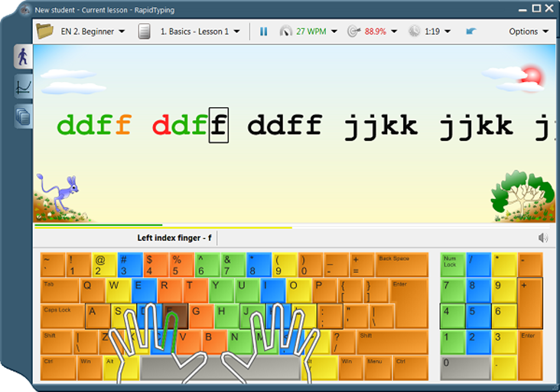Select the Current Lesson walking-person icon
Screen dimensions: 560x392
(x=23, y=58)
